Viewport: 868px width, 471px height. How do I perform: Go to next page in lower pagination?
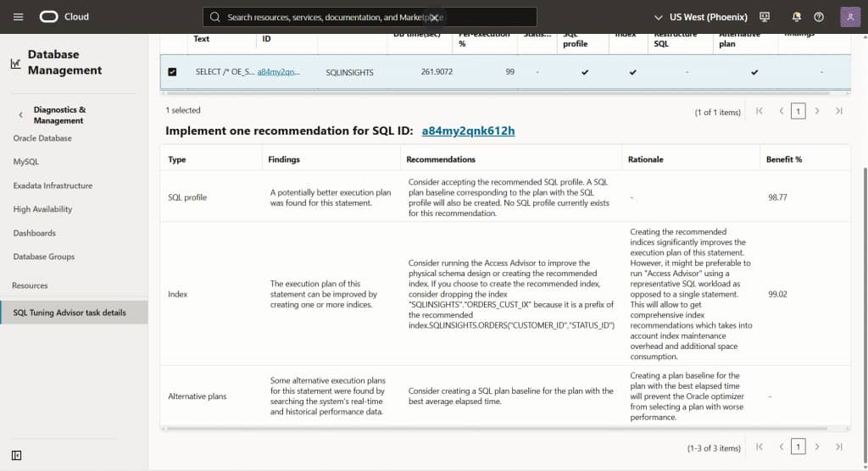[817, 446]
